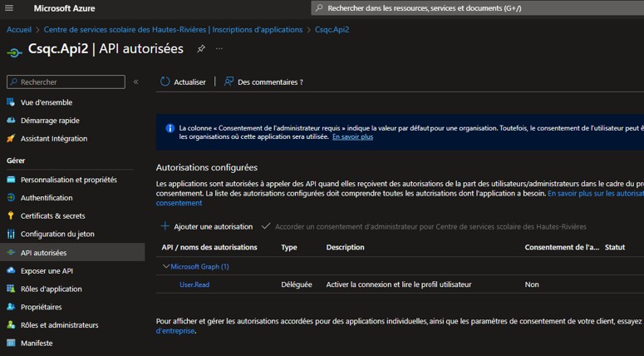This screenshot has width=644, height=356.
Task: Click the top resource search box
Action: [477, 8]
